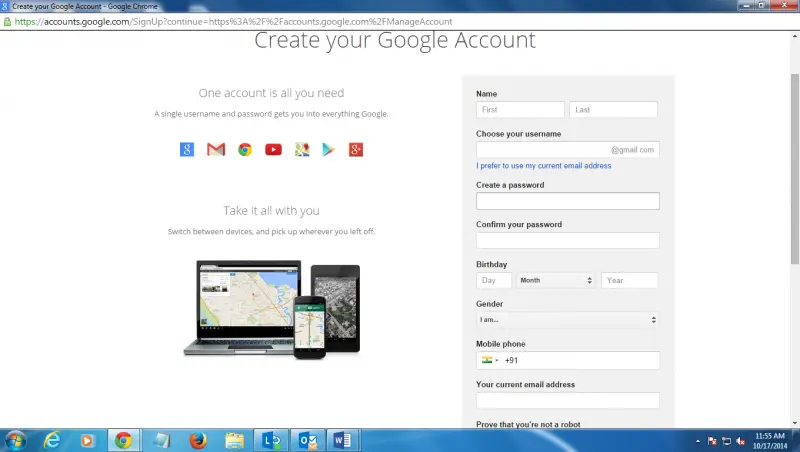
Task: Click the First name field
Action: [x=520, y=110]
